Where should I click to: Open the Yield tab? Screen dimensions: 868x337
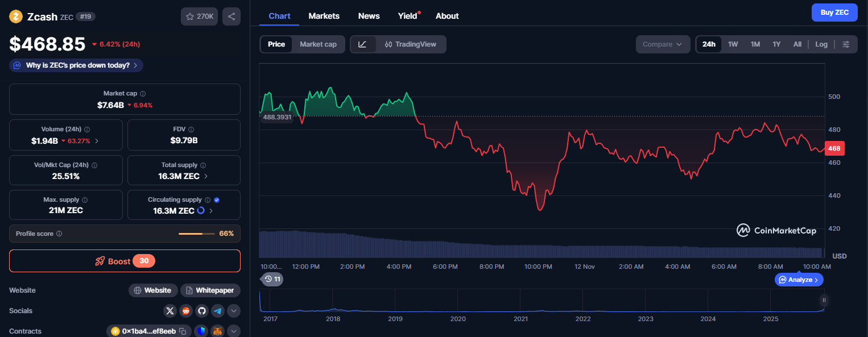(408, 16)
